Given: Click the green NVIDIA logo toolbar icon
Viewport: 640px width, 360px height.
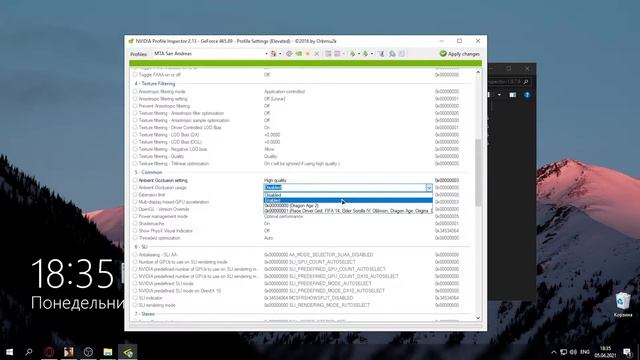Looking at the screenshot, I should point(298,53).
